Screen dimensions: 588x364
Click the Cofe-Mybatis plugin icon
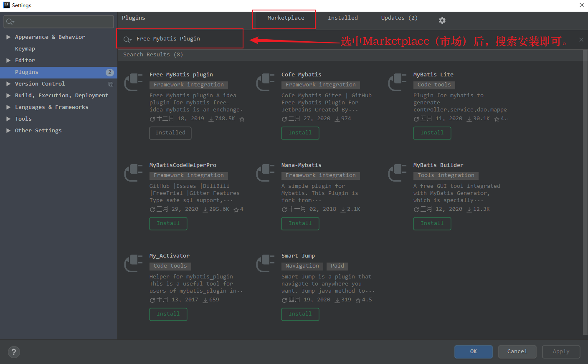pos(265,82)
